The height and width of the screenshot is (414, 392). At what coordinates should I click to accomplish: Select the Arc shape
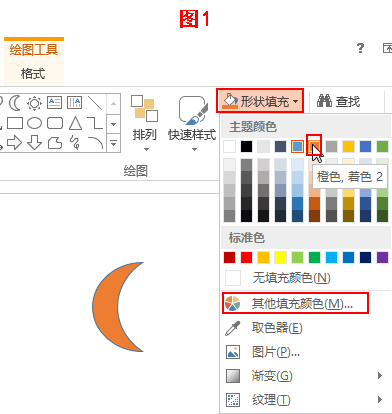click(95, 143)
